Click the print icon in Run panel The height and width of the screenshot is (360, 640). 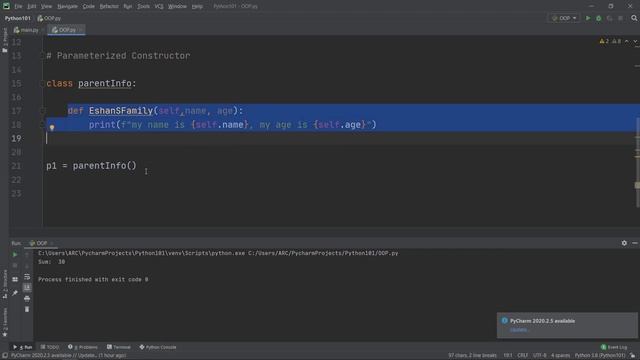point(27,298)
